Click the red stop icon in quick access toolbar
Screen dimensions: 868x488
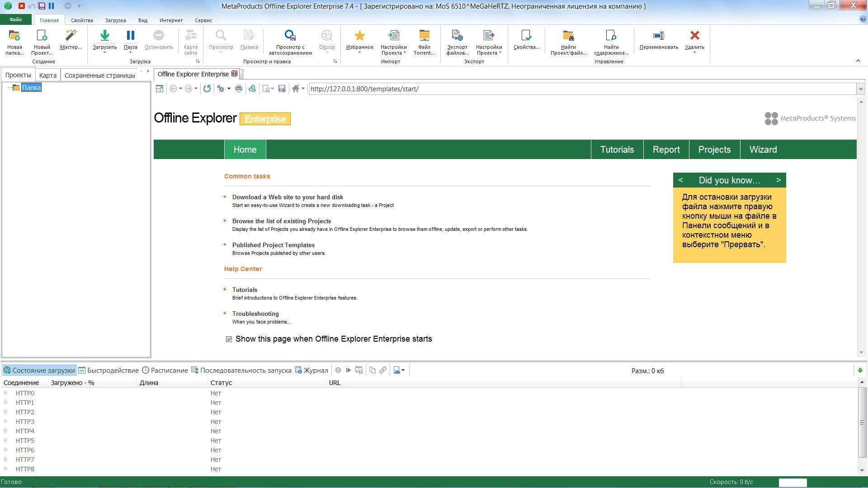coord(21,6)
